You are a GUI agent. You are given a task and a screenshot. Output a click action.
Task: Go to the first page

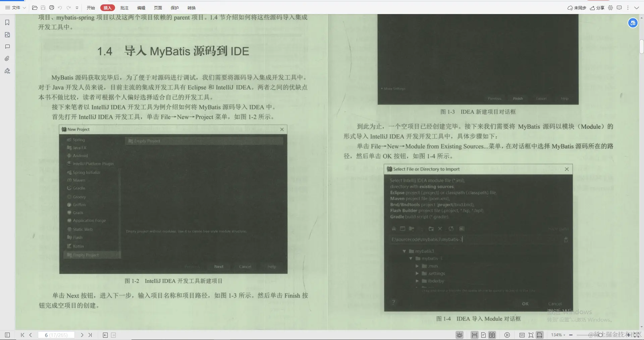coord(22,335)
